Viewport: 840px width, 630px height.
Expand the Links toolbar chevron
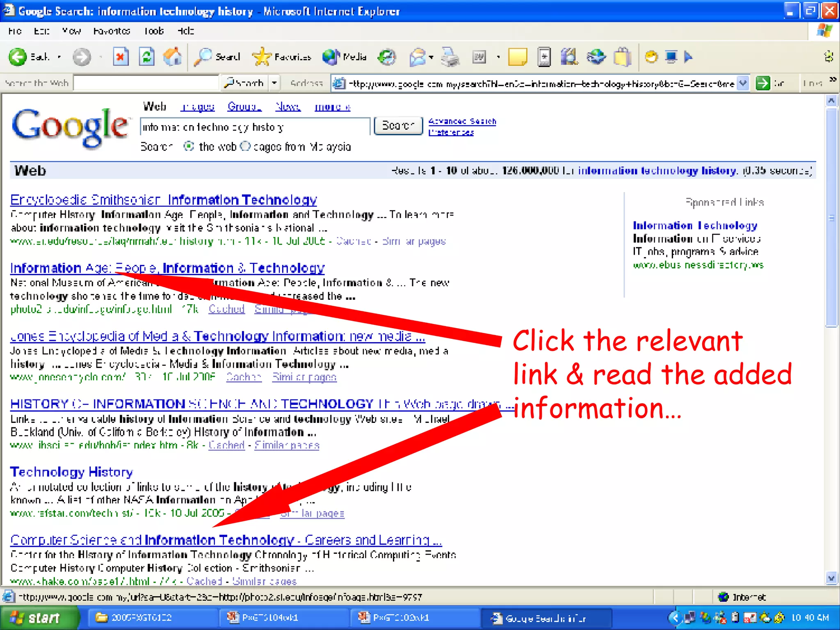click(833, 80)
